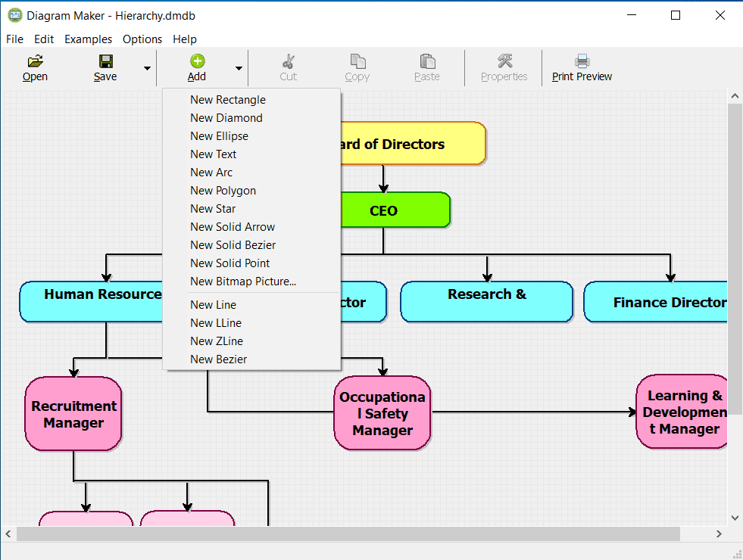Select New Solid Arrow entry
Viewport: 743px width, 560px height.
click(251, 227)
